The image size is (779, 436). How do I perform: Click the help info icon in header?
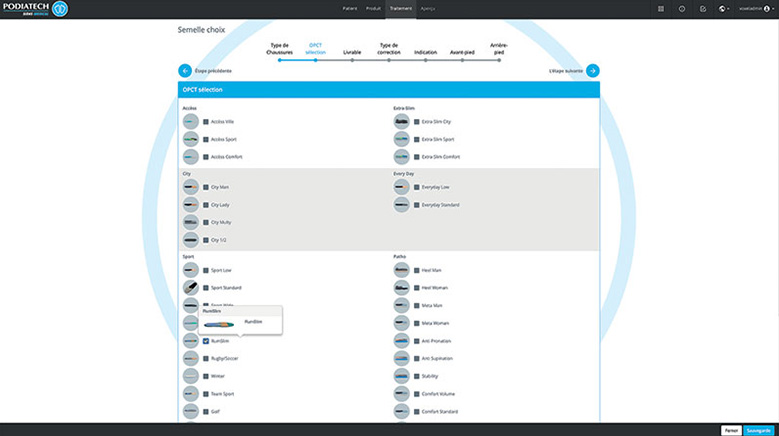pos(682,8)
